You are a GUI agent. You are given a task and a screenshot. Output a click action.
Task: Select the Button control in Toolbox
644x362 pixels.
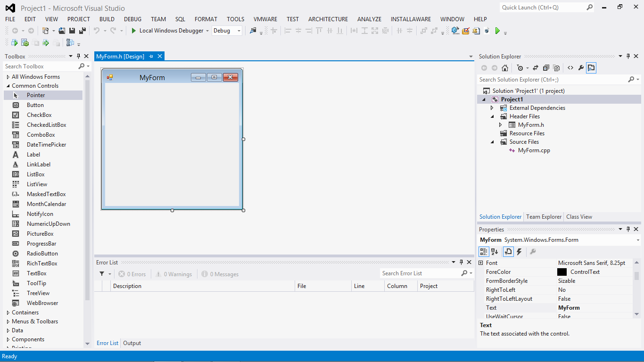click(35, 105)
